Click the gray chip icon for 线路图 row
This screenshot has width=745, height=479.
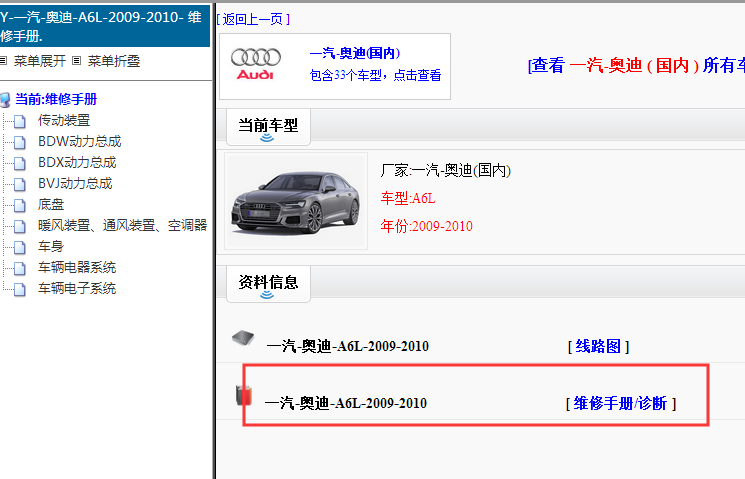pos(243,338)
